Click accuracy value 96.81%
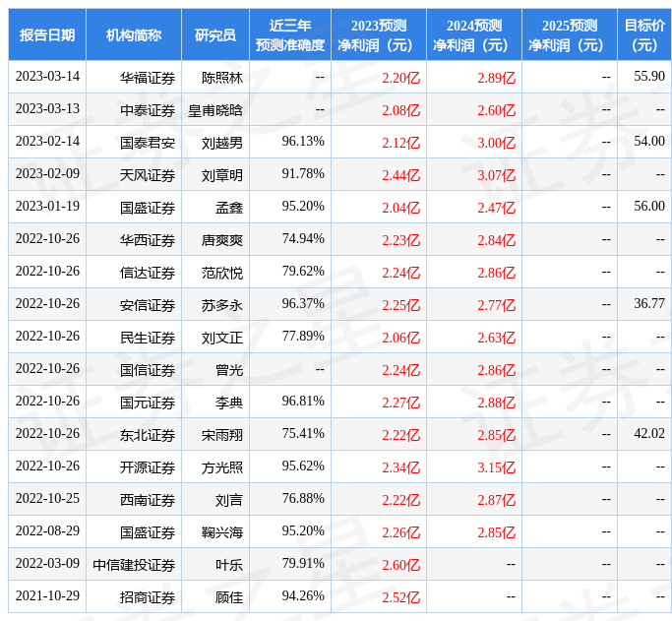 tap(303, 402)
